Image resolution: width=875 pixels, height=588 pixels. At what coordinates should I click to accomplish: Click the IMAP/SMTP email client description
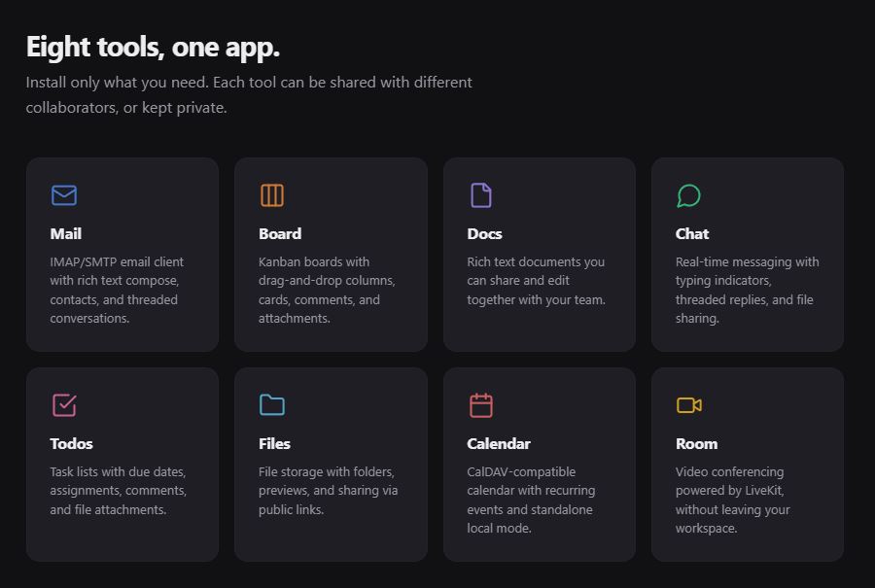tap(117, 290)
